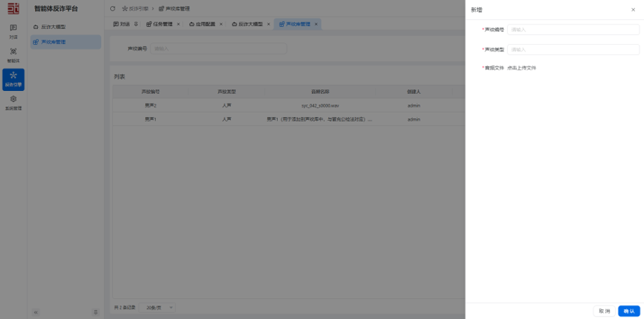Click 点击上传文件 to upload audio

coord(522,68)
